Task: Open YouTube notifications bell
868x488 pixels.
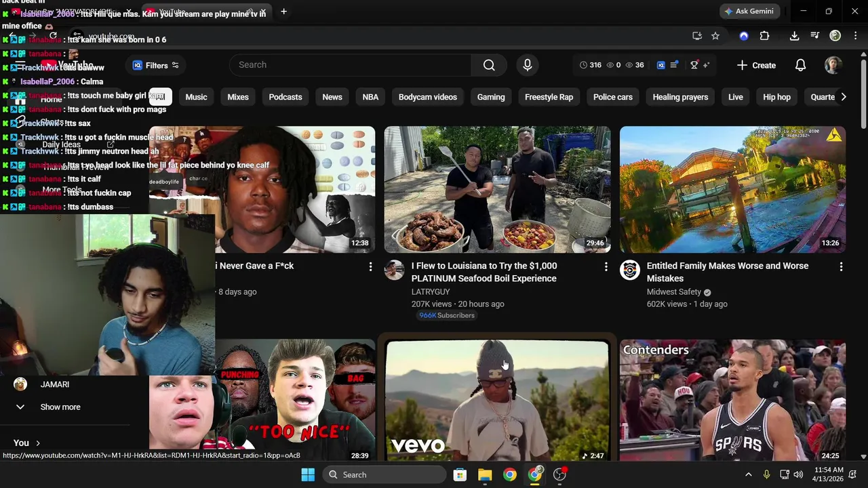Action: [x=800, y=65]
